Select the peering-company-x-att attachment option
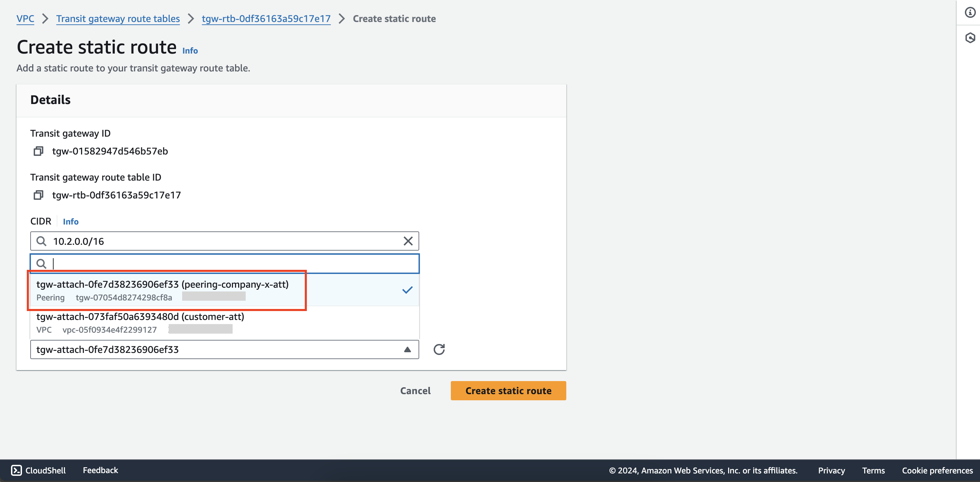Viewport: 980px width, 482px height. click(x=225, y=290)
